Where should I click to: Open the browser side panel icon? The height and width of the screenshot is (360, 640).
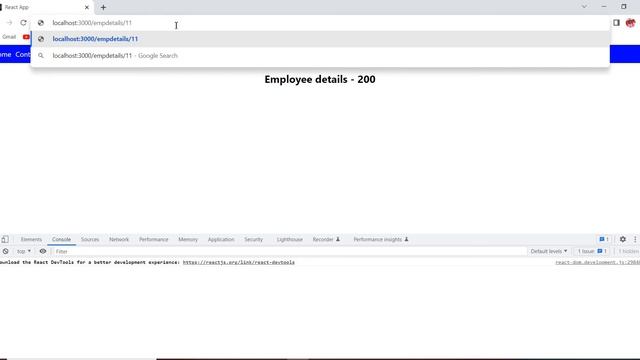tap(616, 23)
